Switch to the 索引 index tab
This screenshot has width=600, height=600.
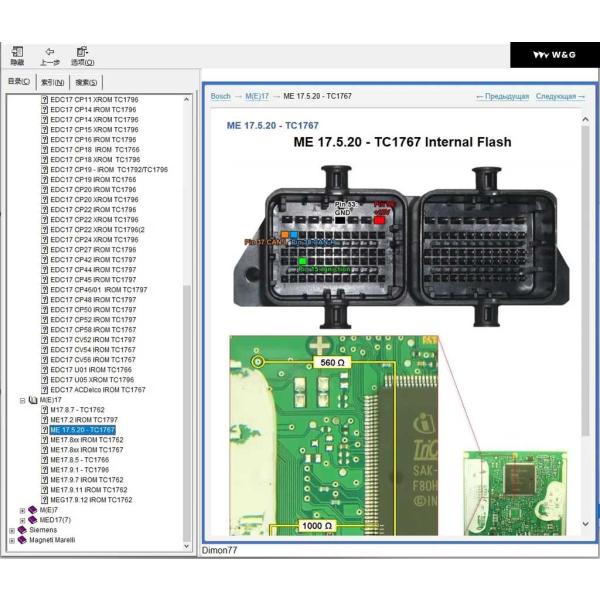(52, 82)
